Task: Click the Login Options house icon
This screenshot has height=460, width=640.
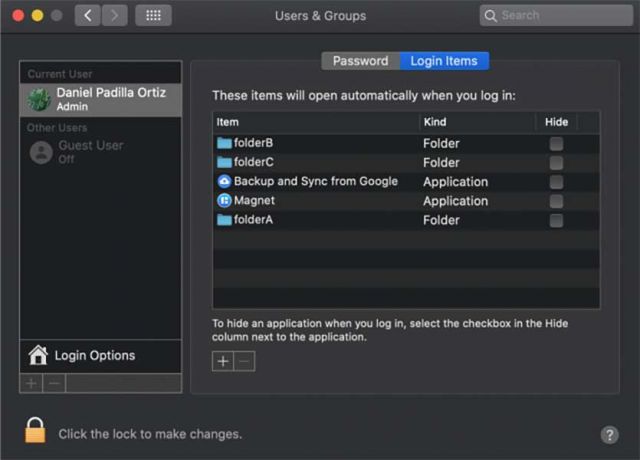Action: (38, 355)
